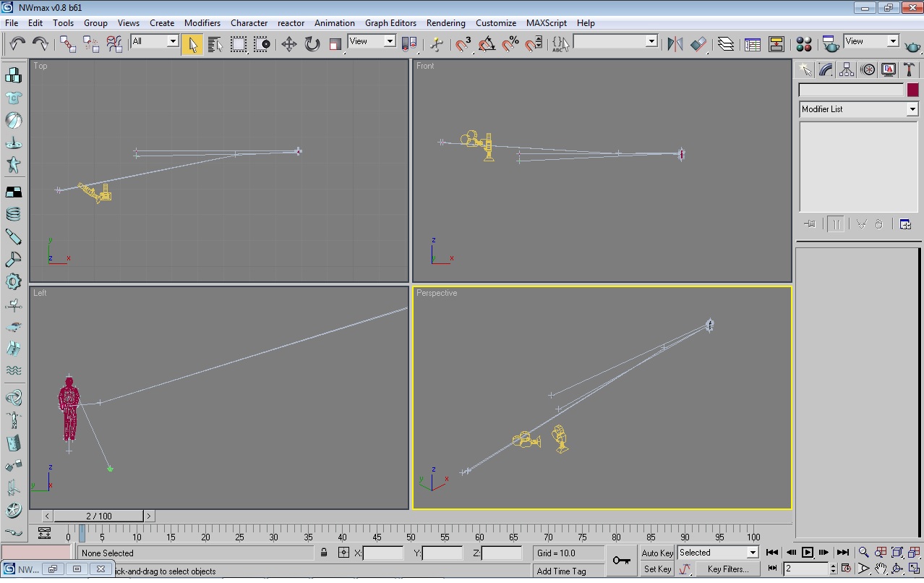Open the Rendering menu
This screenshot has height=583, width=924.
point(445,22)
